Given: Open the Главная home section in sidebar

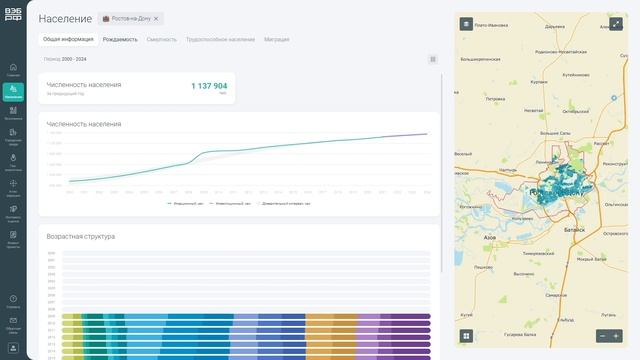Looking at the screenshot, I should point(13,70).
